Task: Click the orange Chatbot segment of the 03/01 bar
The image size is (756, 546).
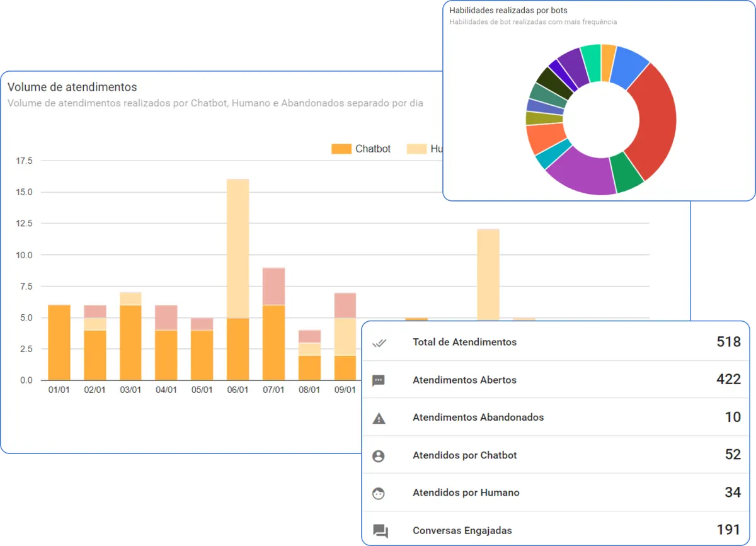Action: [130, 343]
